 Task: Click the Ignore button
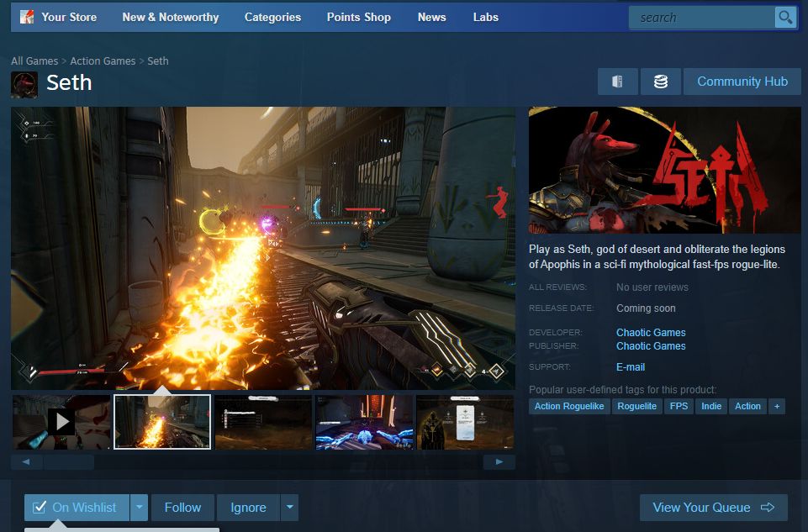tap(248, 508)
